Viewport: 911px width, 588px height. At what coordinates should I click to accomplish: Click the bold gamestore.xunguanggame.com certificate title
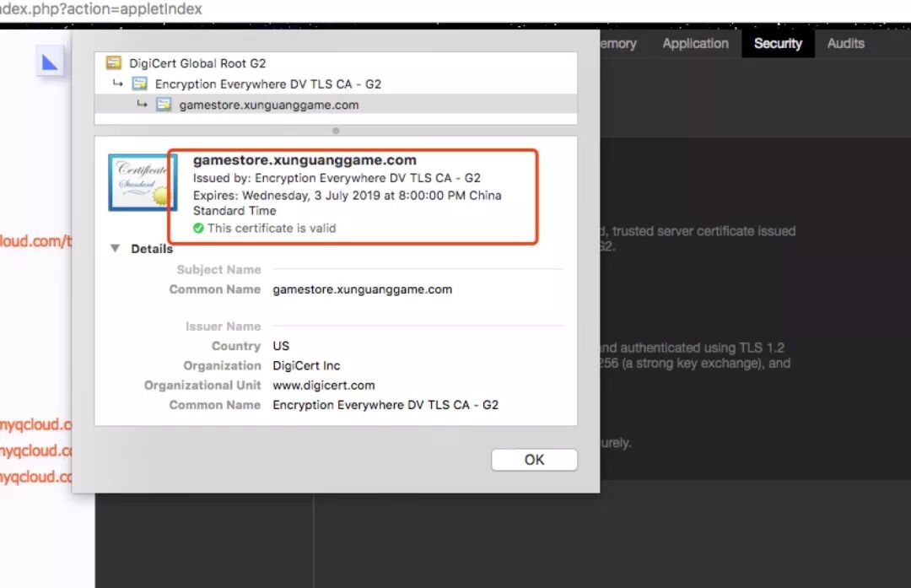[305, 159]
